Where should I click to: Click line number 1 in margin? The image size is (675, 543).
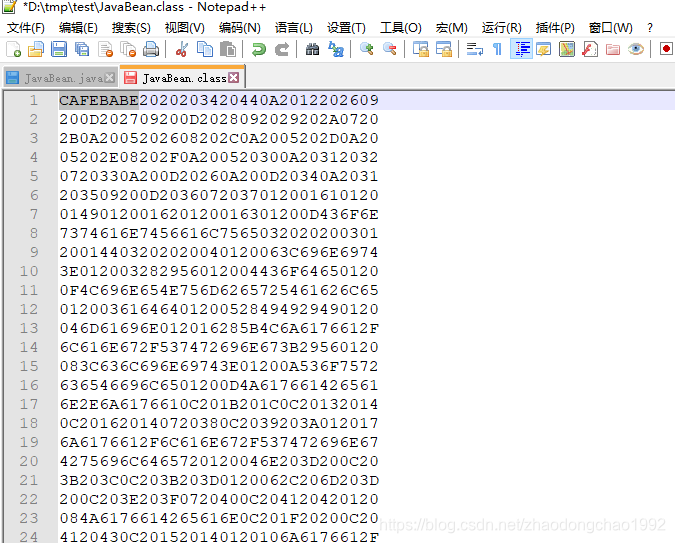click(34, 100)
